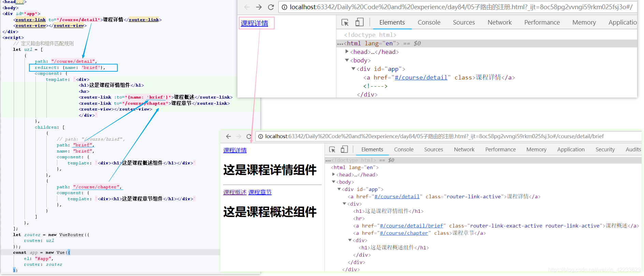Collapse div id app node in lower DevTools
The image size is (644, 276).
click(339, 189)
